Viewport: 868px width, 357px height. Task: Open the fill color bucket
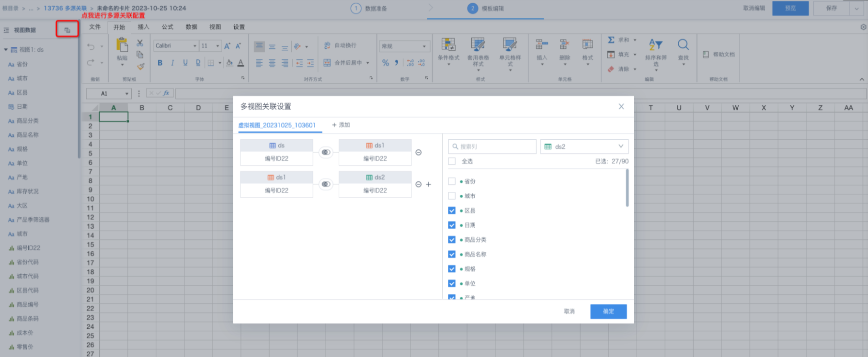coord(229,63)
